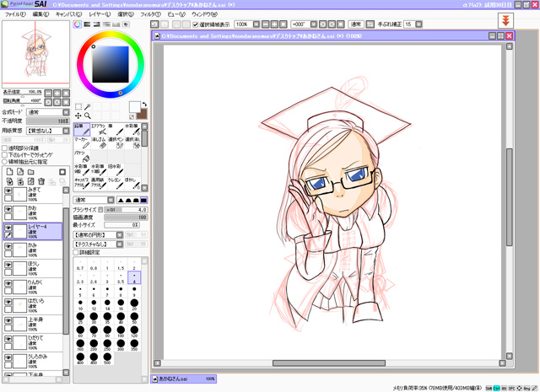The width and height of the screenshot is (540, 392).
Task: Choose the zoom magnifier tool
Action: pyautogui.click(x=88, y=115)
